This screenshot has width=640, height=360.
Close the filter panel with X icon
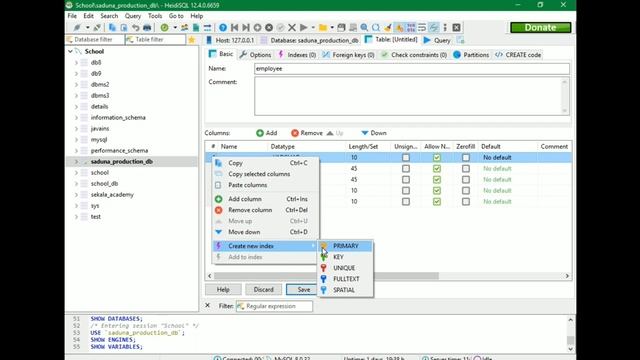click(207, 305)
